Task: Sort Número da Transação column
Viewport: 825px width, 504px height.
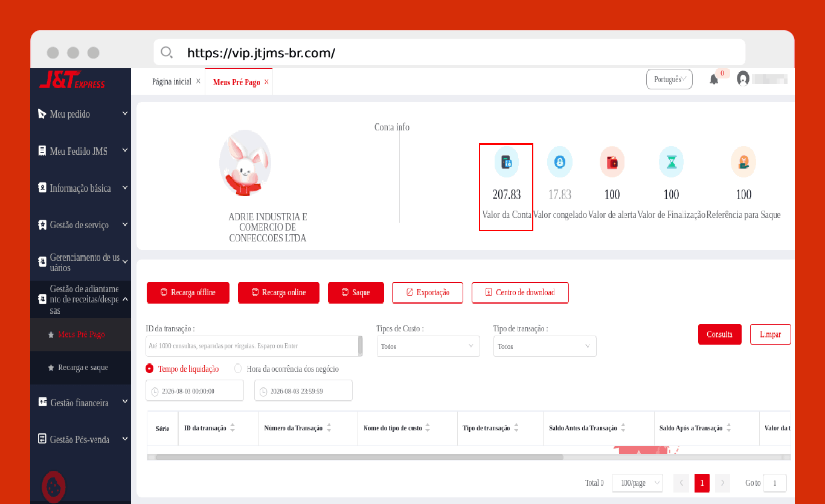Action: [329, 428]
